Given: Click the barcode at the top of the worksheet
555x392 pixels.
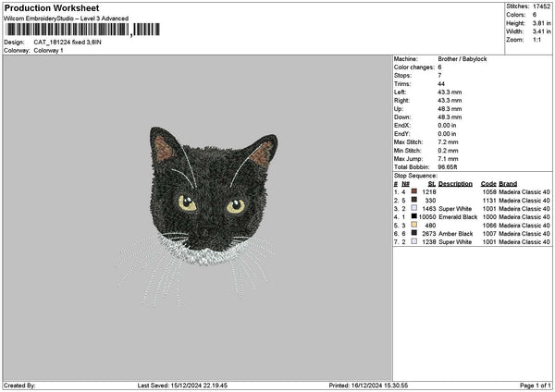Looking at the screenshot, I should [67, 31].
